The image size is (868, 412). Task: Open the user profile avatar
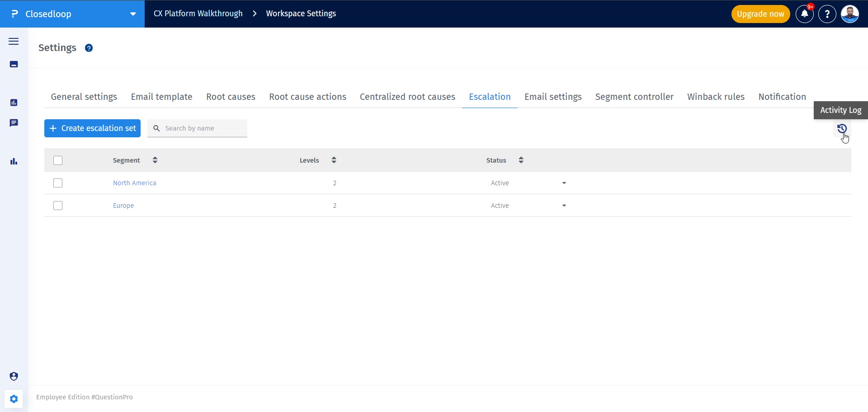(849, 14)
